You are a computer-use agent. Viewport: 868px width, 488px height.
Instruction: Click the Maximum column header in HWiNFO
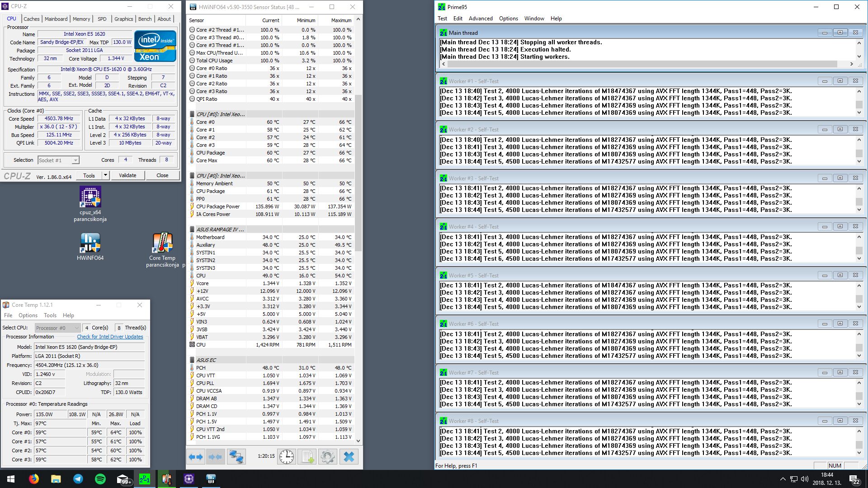click(336, 20)
